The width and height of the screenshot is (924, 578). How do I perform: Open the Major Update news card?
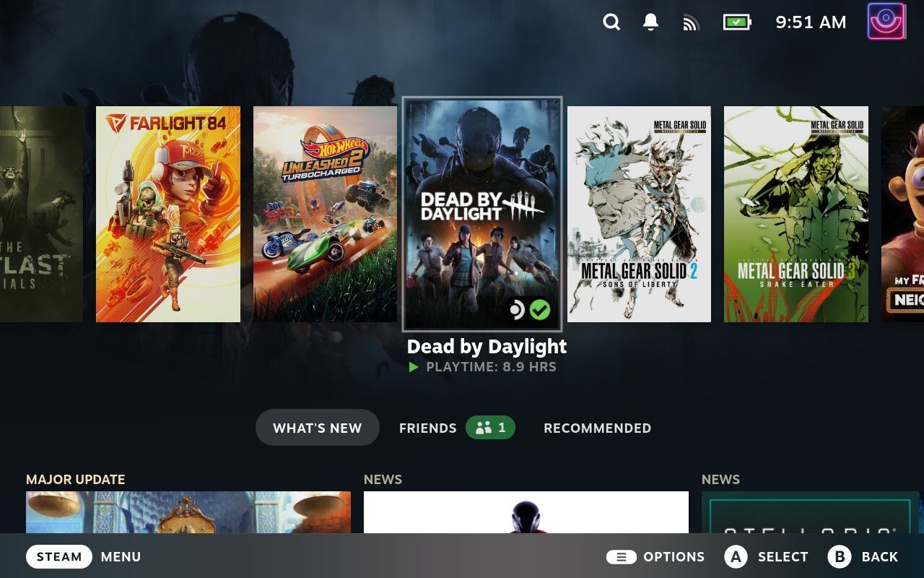point(188,512)
